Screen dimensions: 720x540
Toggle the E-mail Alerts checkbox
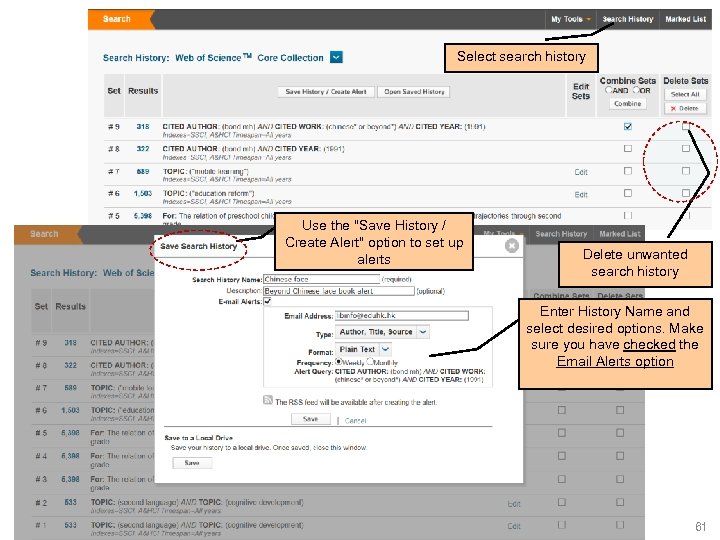click(x=267, y=301)
